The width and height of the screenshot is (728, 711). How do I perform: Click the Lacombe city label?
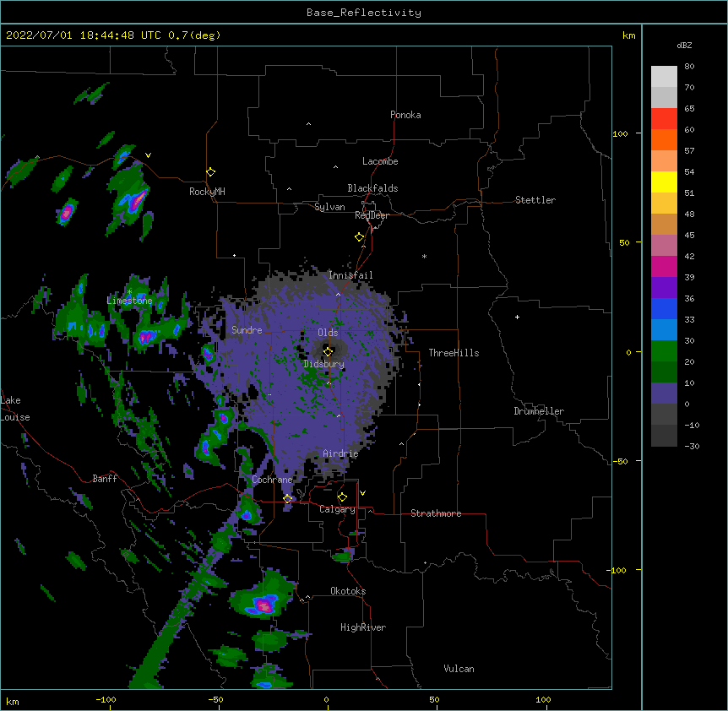click(380, 161)
